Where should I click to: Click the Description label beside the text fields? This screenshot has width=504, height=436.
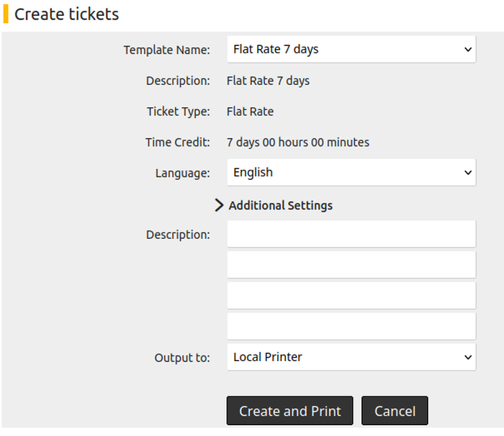[x=178, y=235]
